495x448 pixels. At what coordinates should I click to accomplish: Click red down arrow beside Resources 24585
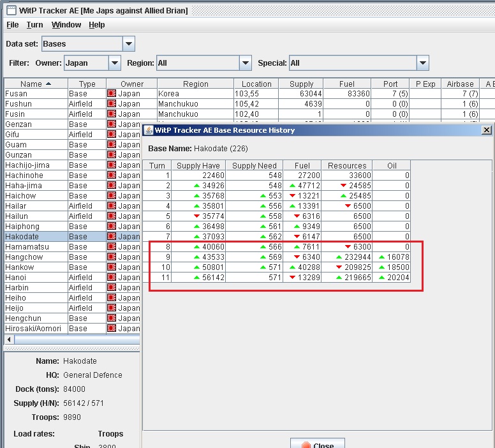(343, 186)
